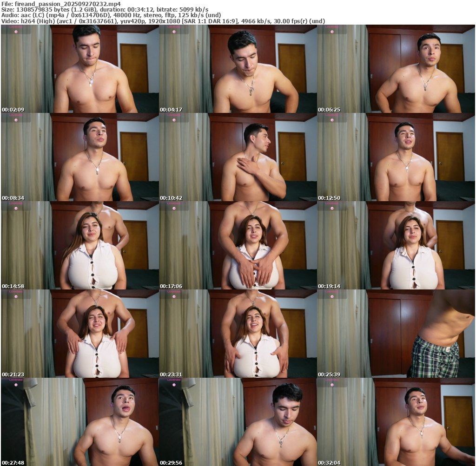The width and height of the screenshot is (476, 466).
Task: Select the plaid shorts frame at 00:25:39
Action: click(396, 334)
